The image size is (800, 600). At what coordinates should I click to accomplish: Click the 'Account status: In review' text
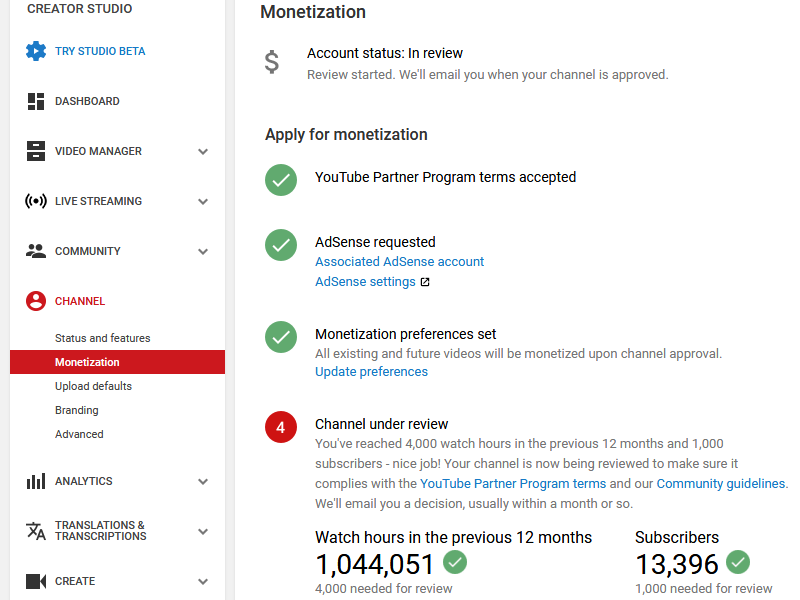[x=385, y=53]
